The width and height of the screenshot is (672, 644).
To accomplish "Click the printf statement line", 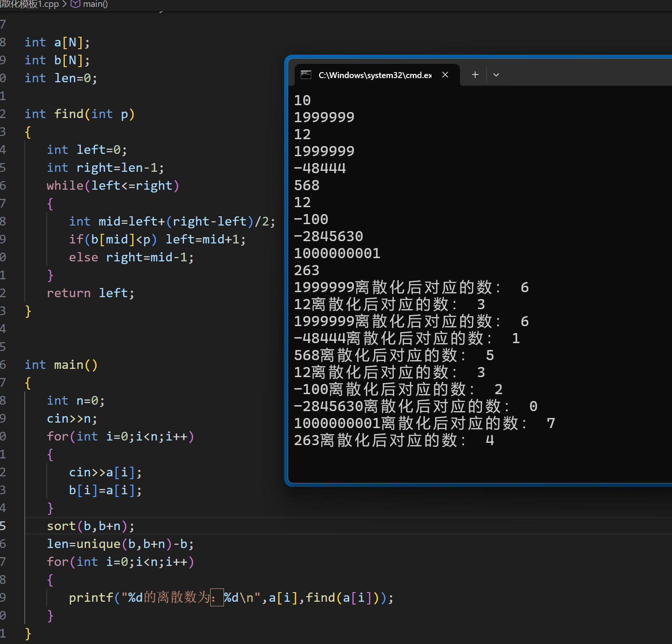I will click(x=231, y=598).
